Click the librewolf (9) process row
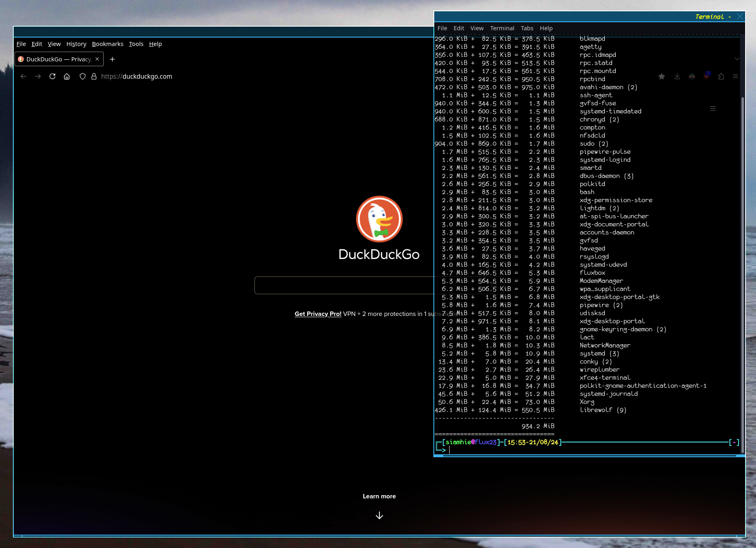The image size is (756, 548). point(531,410)
